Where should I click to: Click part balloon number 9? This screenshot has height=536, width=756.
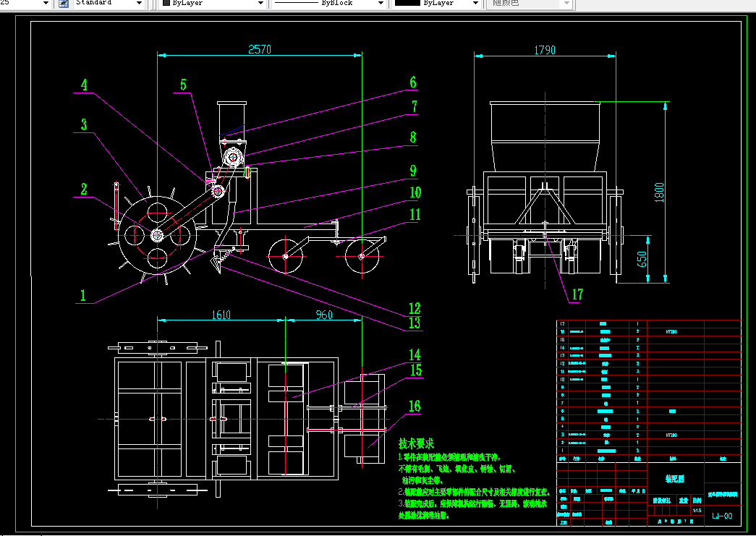coord(413,171)
